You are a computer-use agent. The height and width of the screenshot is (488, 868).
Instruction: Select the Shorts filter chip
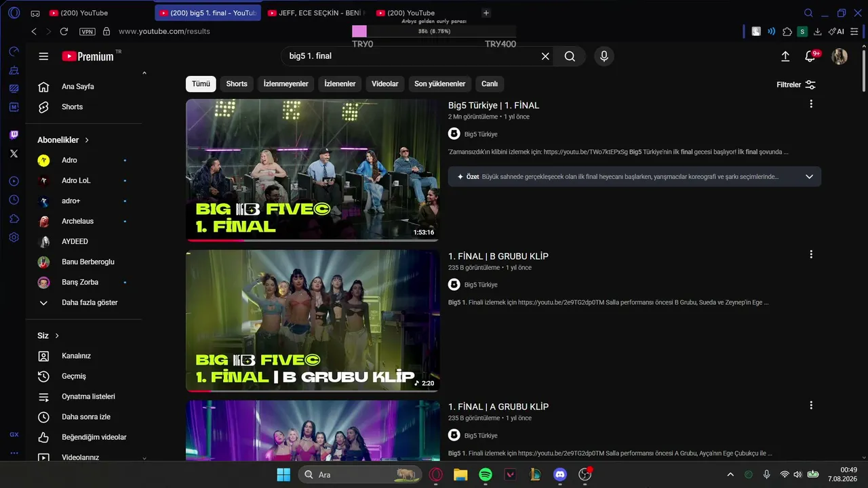pos(237,84)
